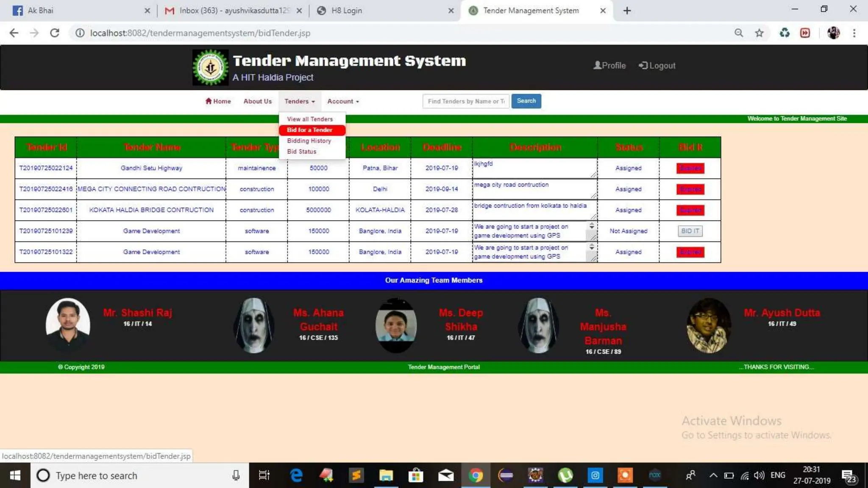868x488 pixels.
Task: Open Microsoft Edge from taskbar
Action: tap(296, 475)
